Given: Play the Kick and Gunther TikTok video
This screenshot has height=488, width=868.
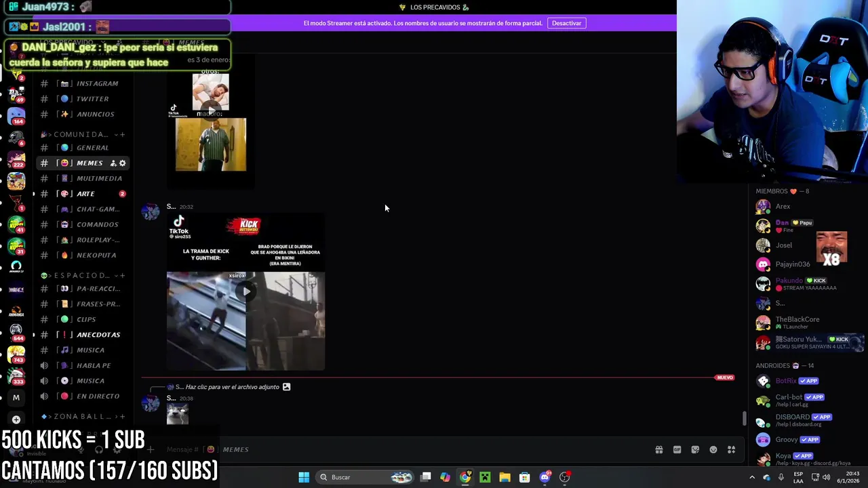Looking at the screenshot, I should (245, 291).
